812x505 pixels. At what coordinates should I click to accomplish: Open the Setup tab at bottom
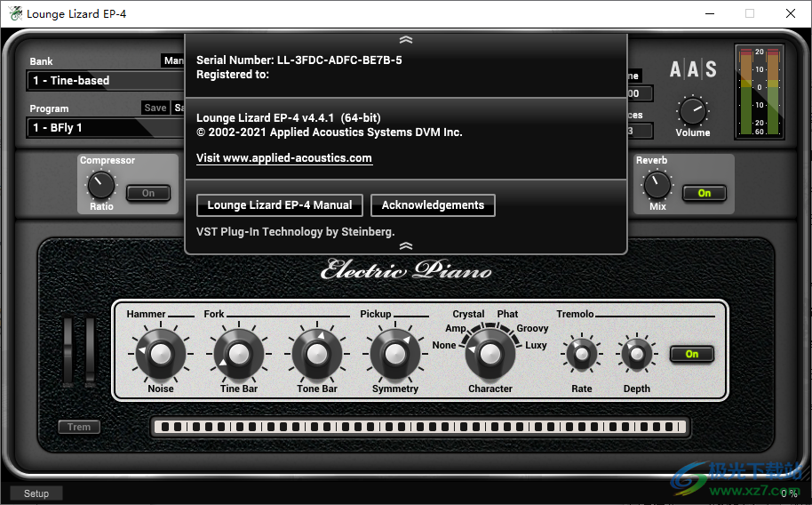[x=36, y=493]
